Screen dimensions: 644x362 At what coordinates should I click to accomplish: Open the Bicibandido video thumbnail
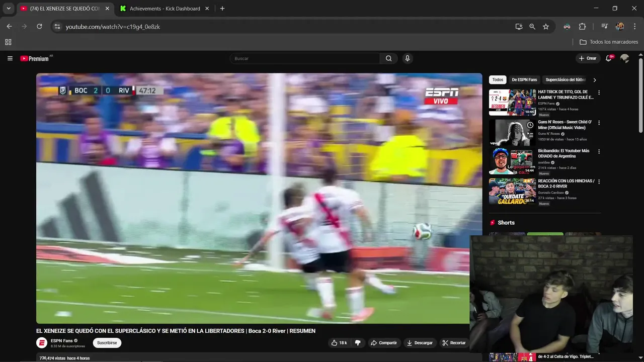[512, 161]
